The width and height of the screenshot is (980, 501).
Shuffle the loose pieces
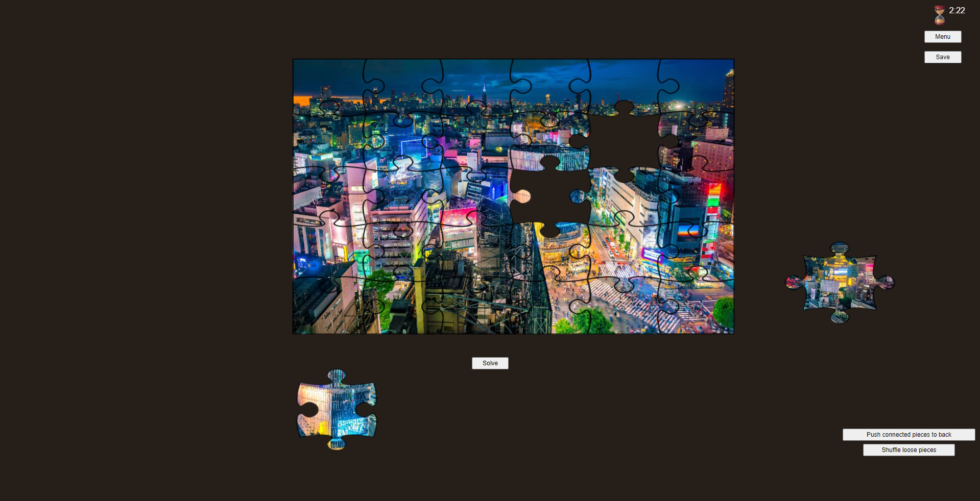coord(908,450)
